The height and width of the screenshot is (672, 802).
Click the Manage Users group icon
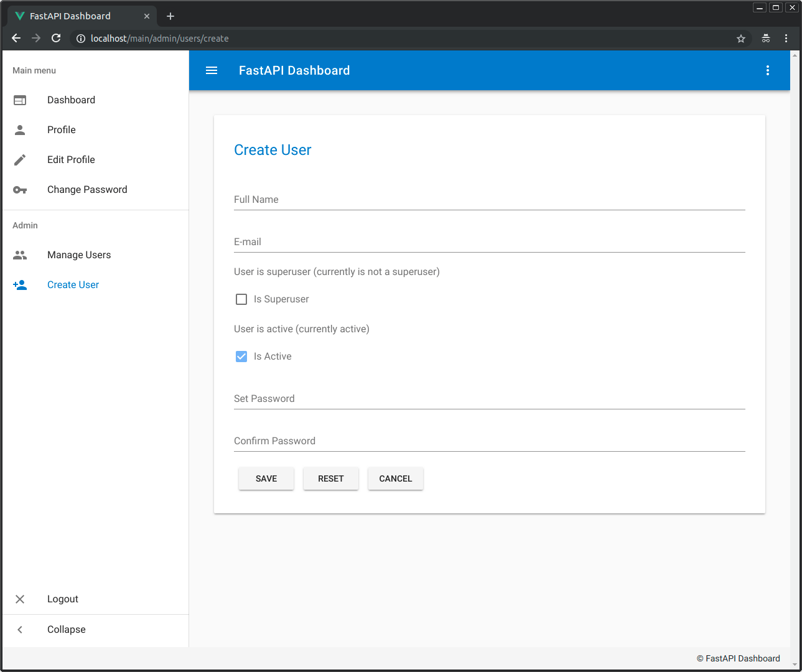20,254
